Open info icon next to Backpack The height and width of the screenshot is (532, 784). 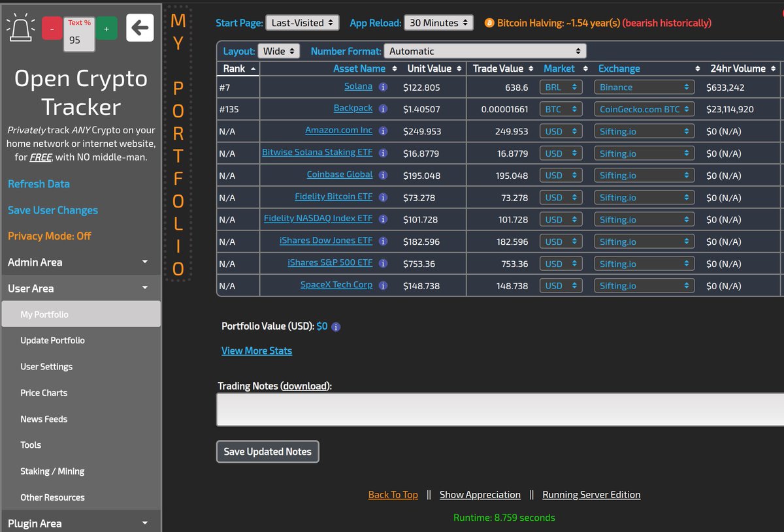click(384, 109)
